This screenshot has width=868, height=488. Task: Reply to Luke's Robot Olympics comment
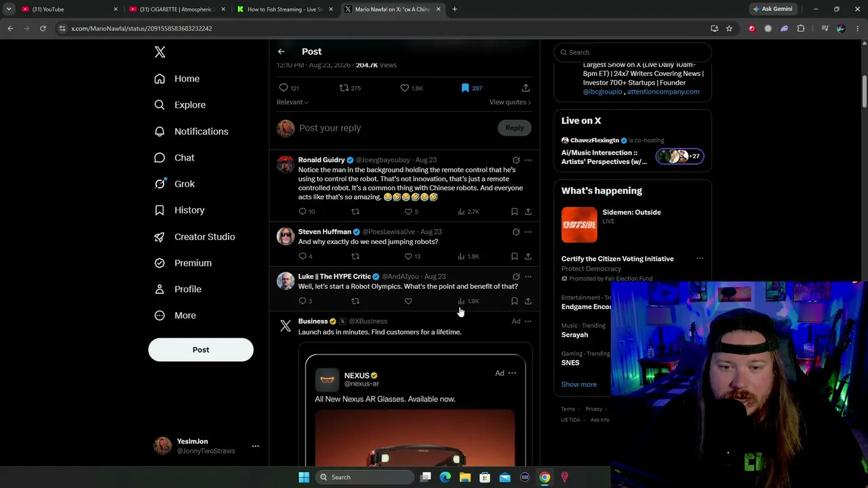point(302,302)
